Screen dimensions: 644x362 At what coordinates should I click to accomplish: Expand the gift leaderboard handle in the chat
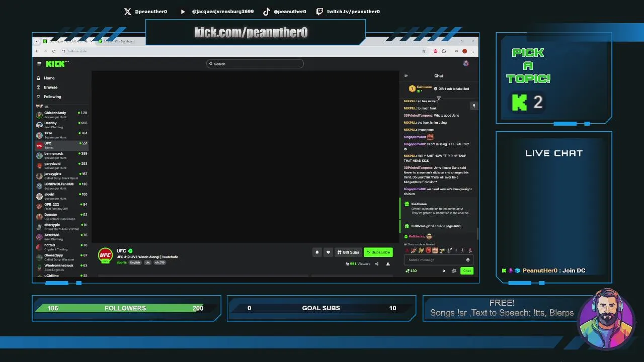[439, 98]
